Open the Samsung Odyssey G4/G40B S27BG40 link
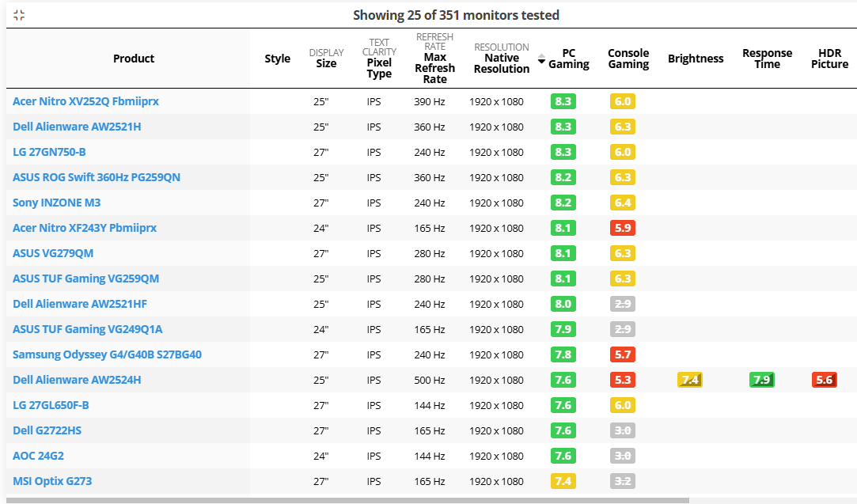The image size is (857, 504). [107, 354]
